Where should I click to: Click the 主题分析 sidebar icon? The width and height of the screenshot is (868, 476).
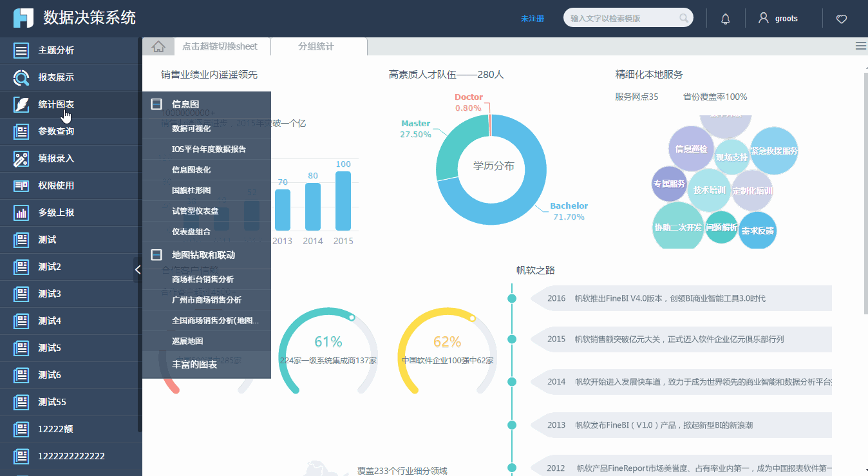[x=21, y=50]
